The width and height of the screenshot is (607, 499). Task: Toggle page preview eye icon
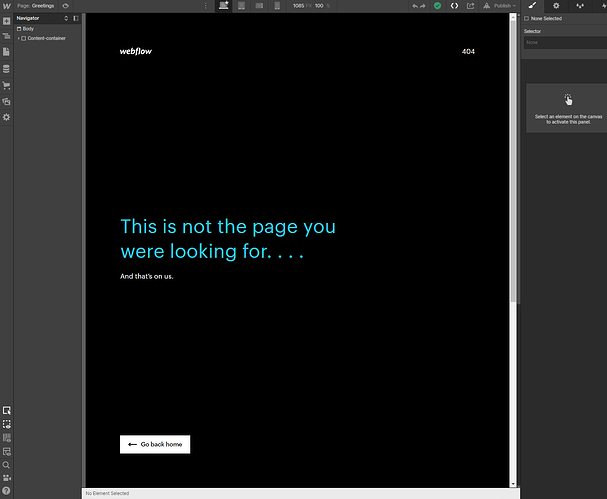(65, 6)
